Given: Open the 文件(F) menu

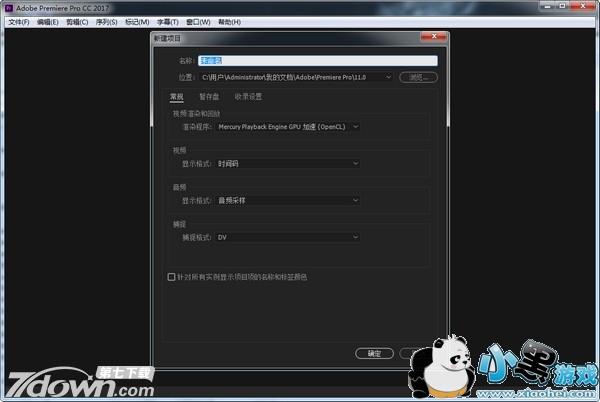Looking at the screenshot, I should [x=19, y=22].
